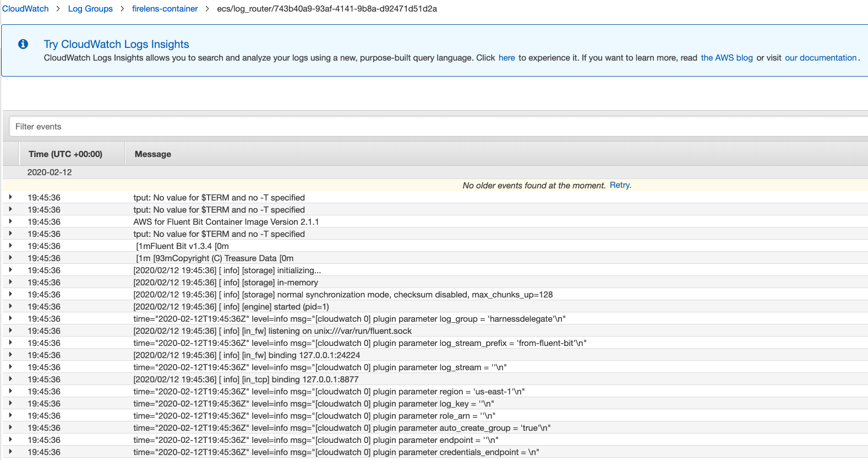Click 'here' link to try Logs Insights
The width and height of the screenshot is (868, 460).
[507, 58]
